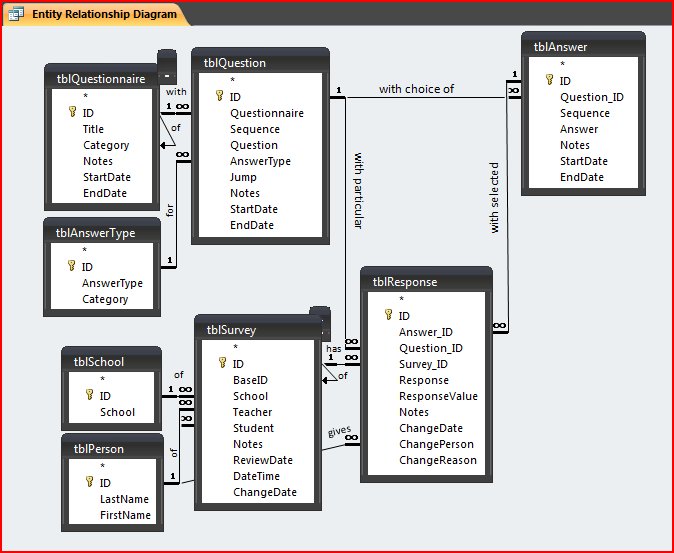Select the tblQuestion table title bar
Screen dimensions: 674x553
pyautogui.click(x=260, y=62)
